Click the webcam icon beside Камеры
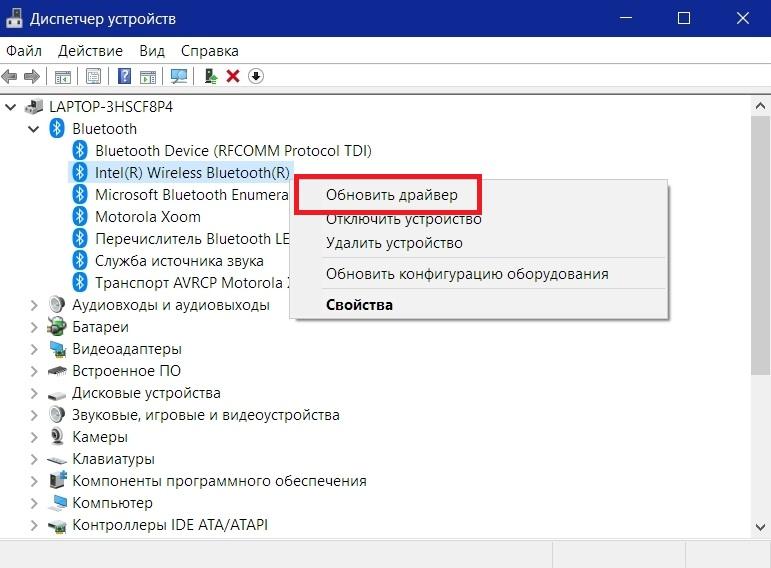The height and width of the screenshot is (568, 771). [x=57, y=436]
